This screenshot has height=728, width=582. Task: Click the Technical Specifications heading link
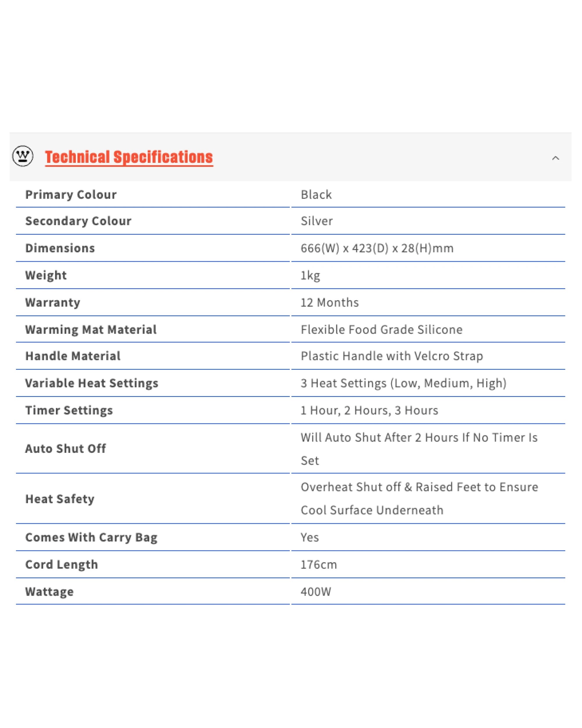(129, 157)
